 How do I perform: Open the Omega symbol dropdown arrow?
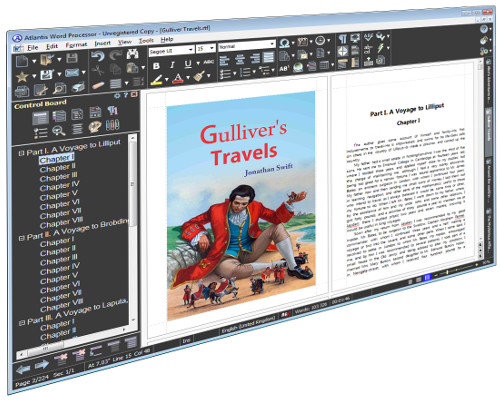(293, 43)
